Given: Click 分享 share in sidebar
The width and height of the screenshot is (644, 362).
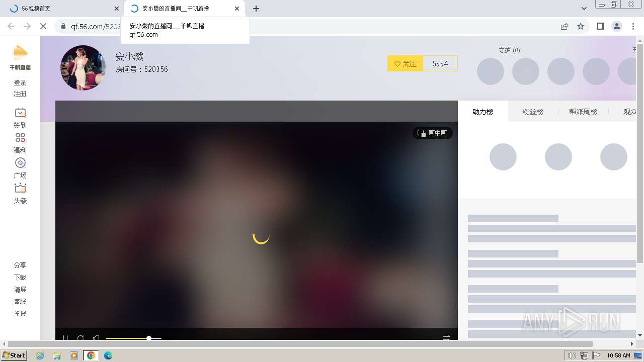Looking at the screenshot, I should tap(20, 265).
